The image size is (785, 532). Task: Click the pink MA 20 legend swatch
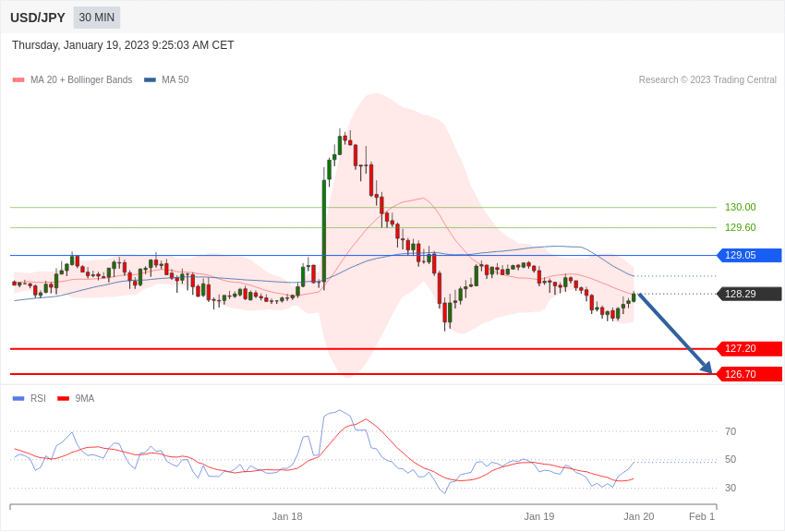pyautogui.click(x=18, y=80)
